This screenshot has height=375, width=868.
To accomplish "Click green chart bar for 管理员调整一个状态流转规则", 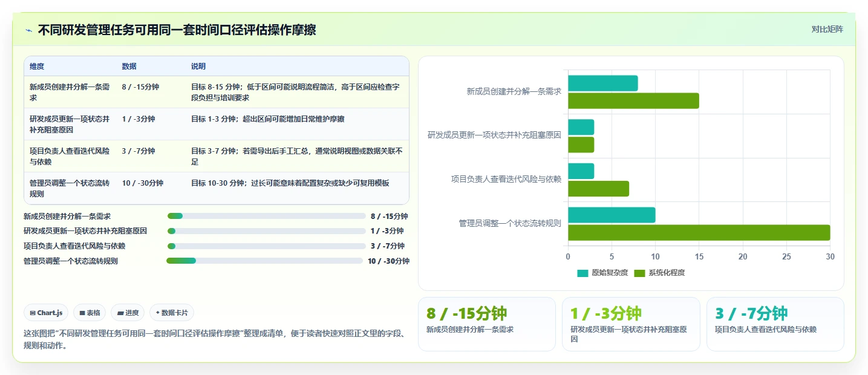I will 699,233.
